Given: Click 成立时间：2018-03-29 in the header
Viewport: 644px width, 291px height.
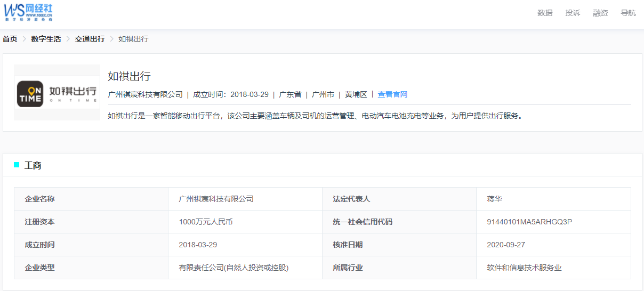Looking at the screenshot, I should (x=230, y=94).
